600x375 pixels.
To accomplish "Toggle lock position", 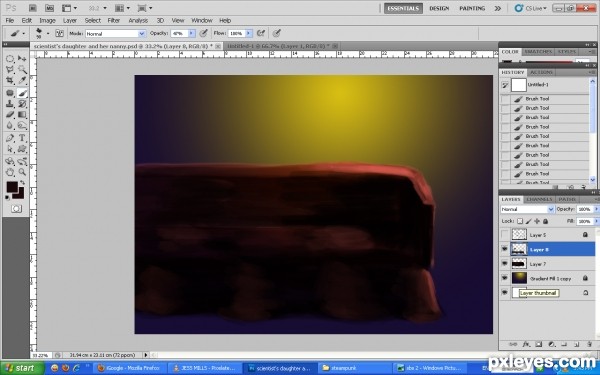I will coord(537,221).
